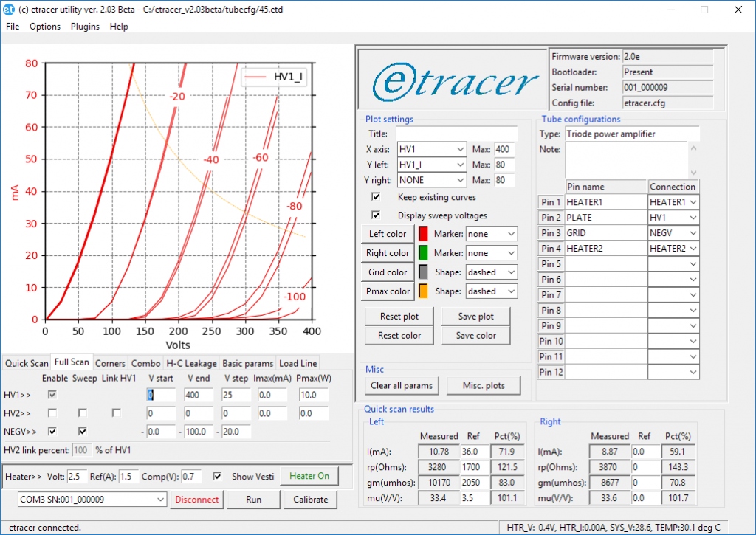756x535 pixels.
Task: Click the Left color button
Action: coord(388,234)
